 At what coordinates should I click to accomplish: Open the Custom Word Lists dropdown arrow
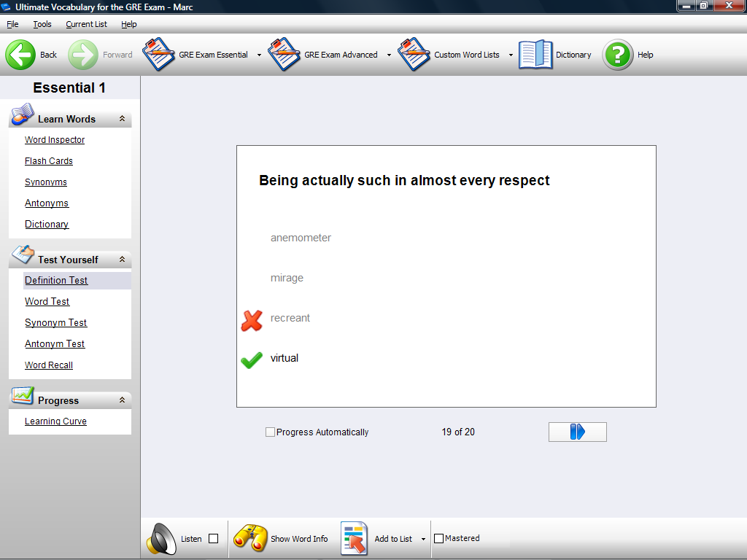511,55
